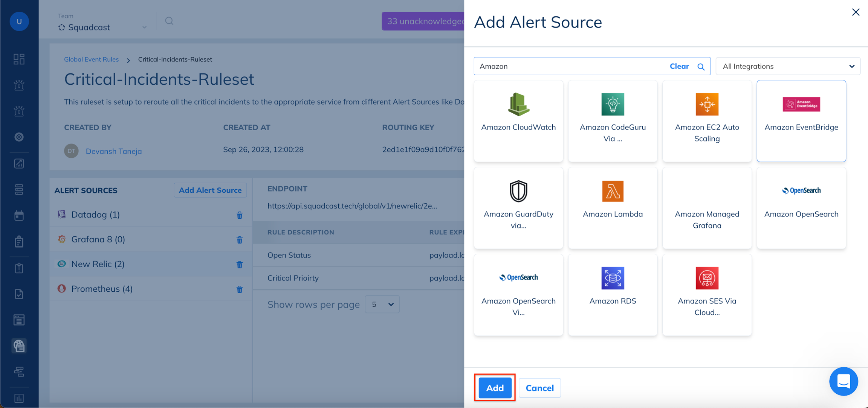Open the All Integrations dropdown
The width and height of the screenshot is (868, 408).
(x=788, y=66)
